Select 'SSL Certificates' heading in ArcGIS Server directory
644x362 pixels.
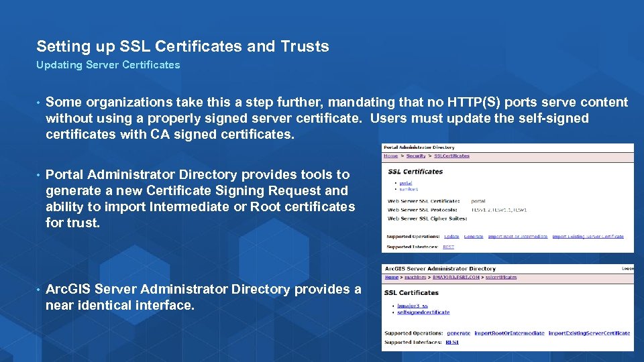(x=411, y=293)
